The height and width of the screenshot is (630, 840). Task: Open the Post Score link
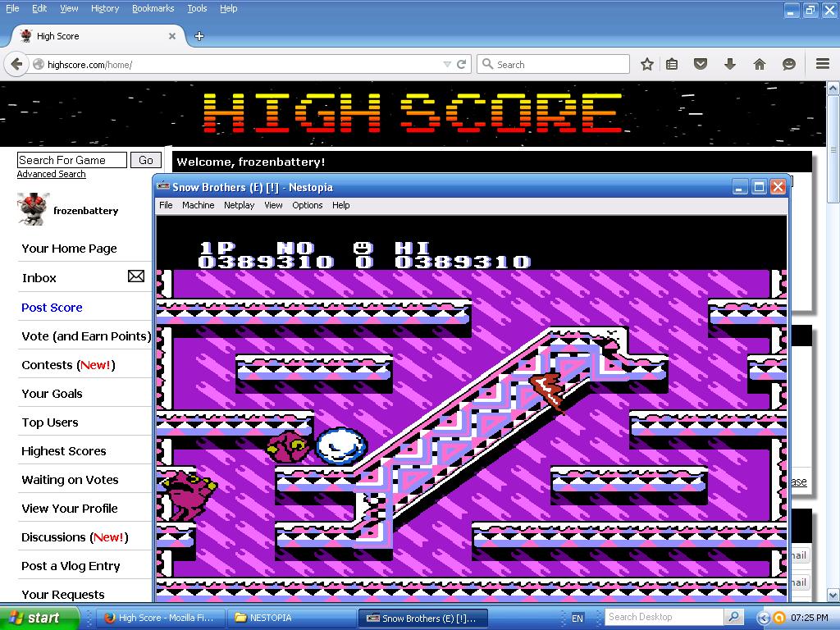[52, 308]
